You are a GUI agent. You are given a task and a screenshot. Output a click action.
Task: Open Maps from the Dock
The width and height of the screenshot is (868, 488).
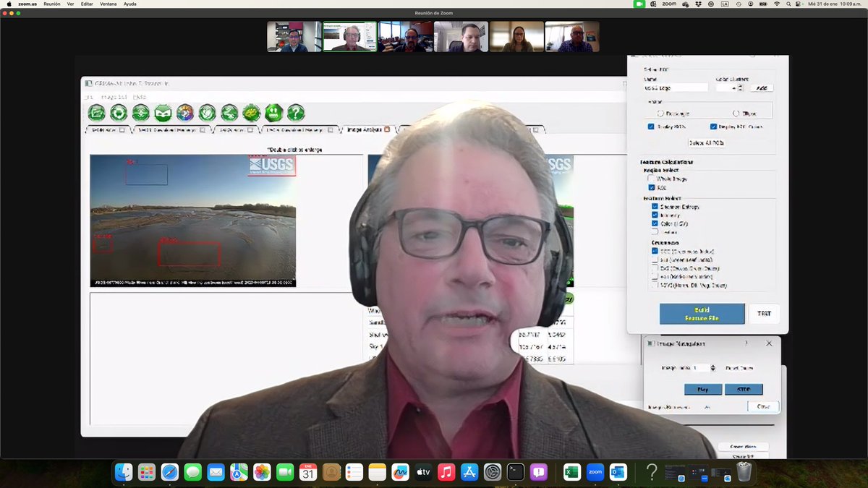point(239,472)
